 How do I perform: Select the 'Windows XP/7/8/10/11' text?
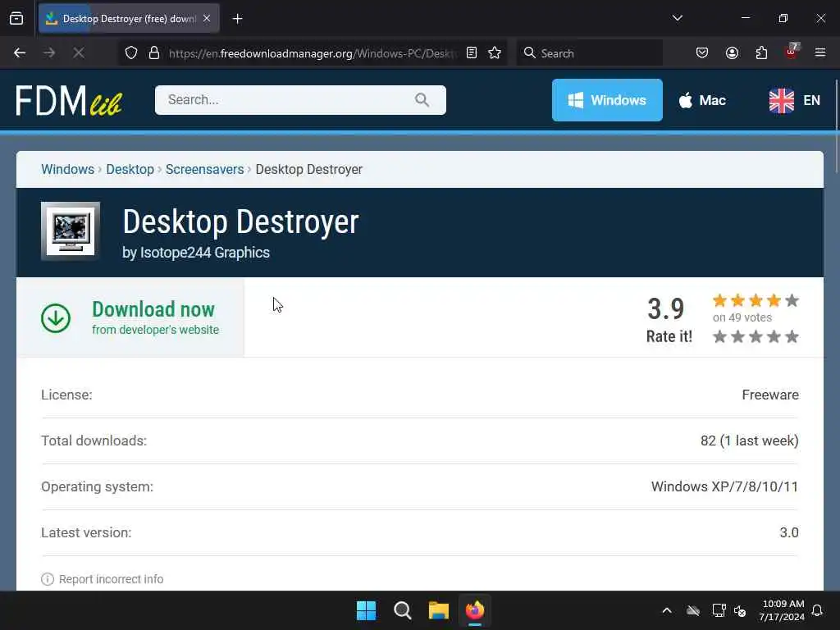click(725, 487)
